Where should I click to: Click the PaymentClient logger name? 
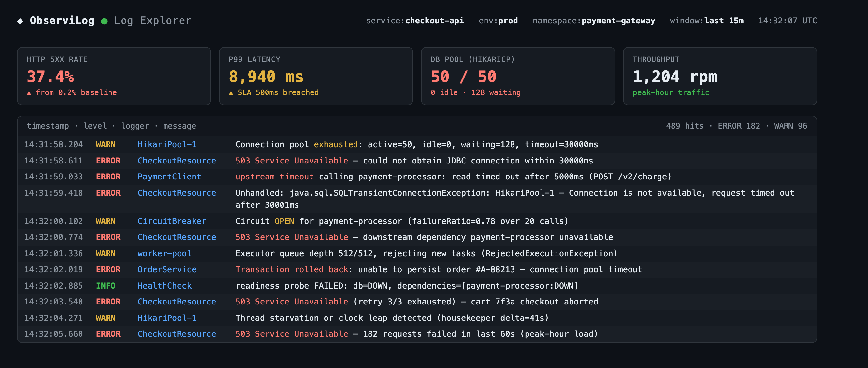[x=169, y=177]
